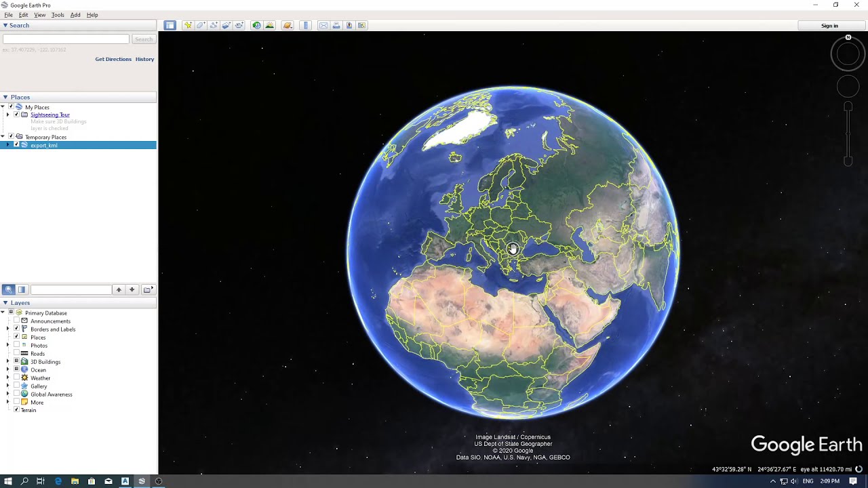Screen dimensions: 868x488
Task: Open the taskbar search icon
Action: tap(24, 481)
